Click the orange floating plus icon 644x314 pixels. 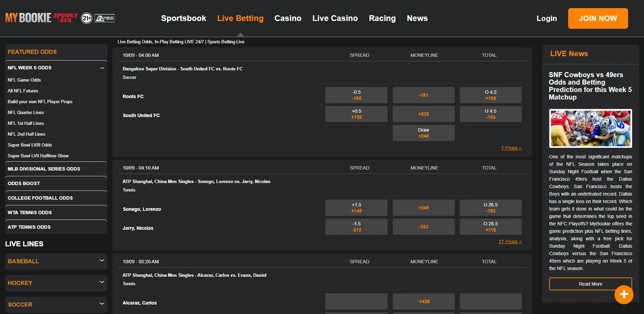(623, 295)
